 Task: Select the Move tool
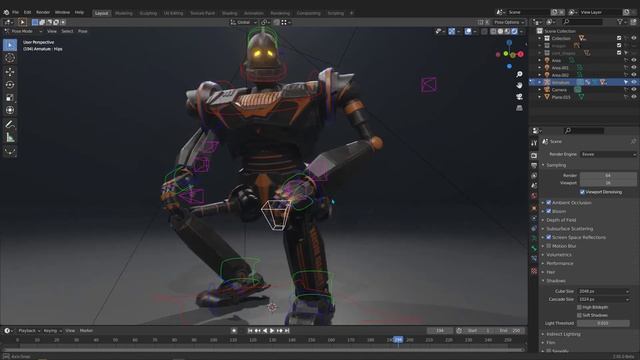10,72
